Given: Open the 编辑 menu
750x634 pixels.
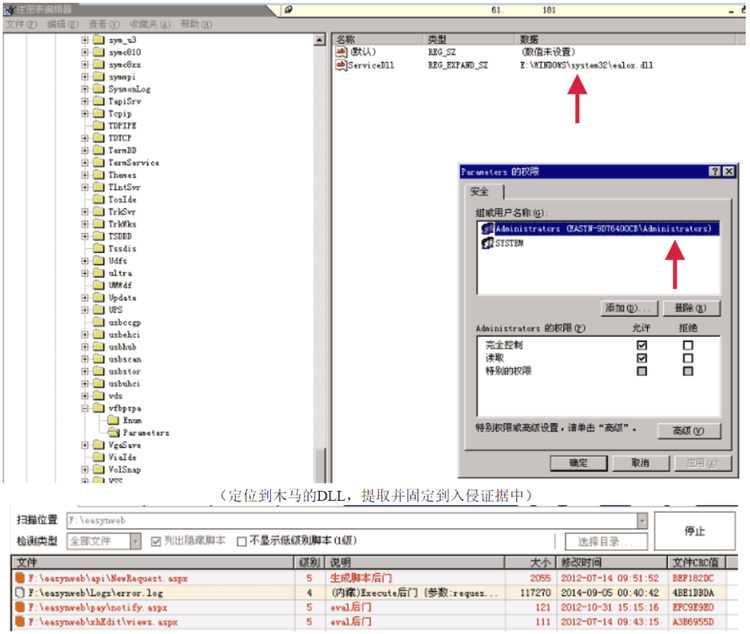Looking at the screenshot, I should coord(57,23).
